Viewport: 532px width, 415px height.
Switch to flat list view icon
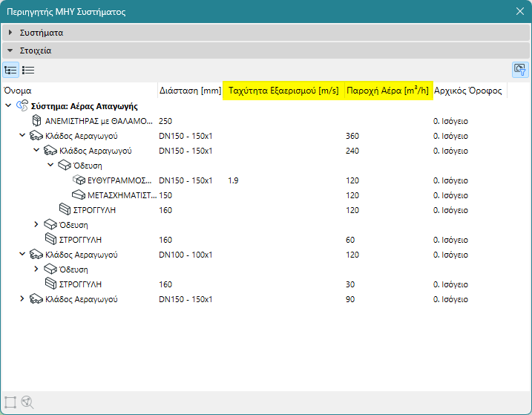(x=28, y=71)
